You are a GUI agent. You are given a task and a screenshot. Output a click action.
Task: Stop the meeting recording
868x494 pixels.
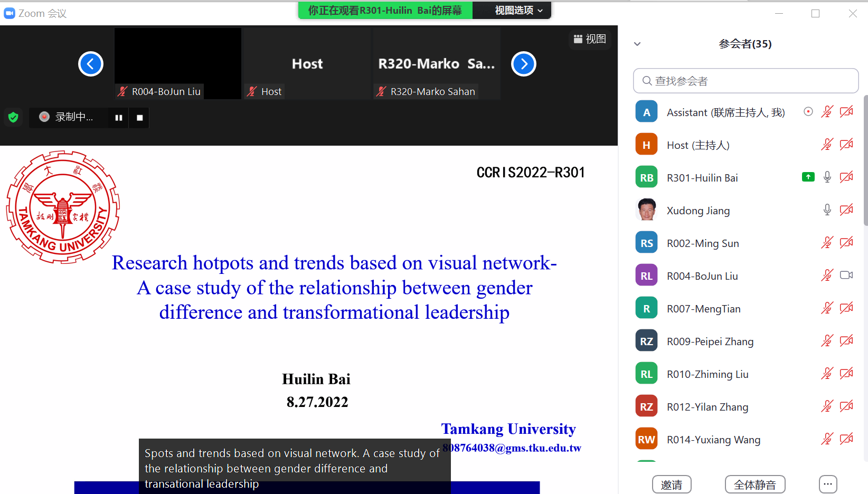point(140,118)
